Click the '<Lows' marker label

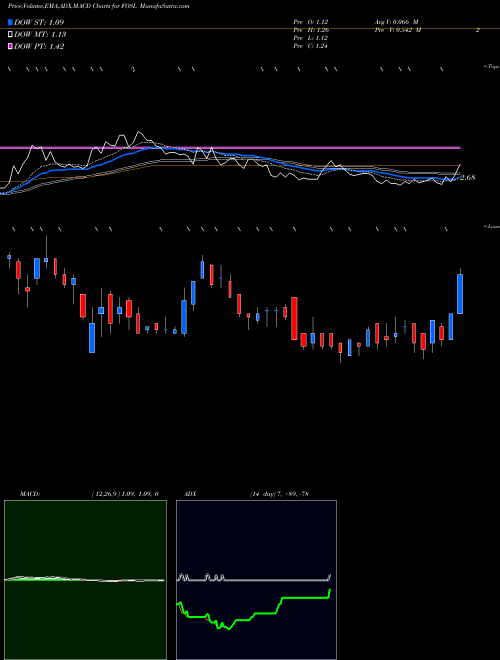491,226
